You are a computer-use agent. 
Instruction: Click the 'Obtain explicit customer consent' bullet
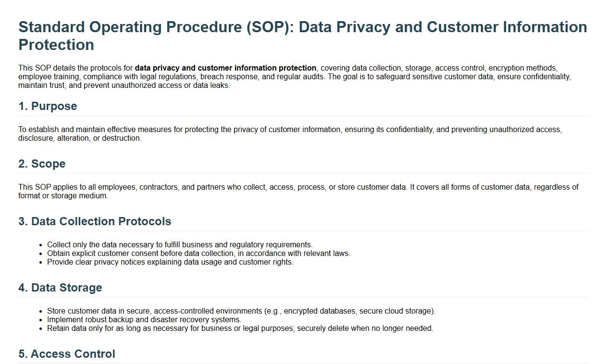[x=198, y=254]
